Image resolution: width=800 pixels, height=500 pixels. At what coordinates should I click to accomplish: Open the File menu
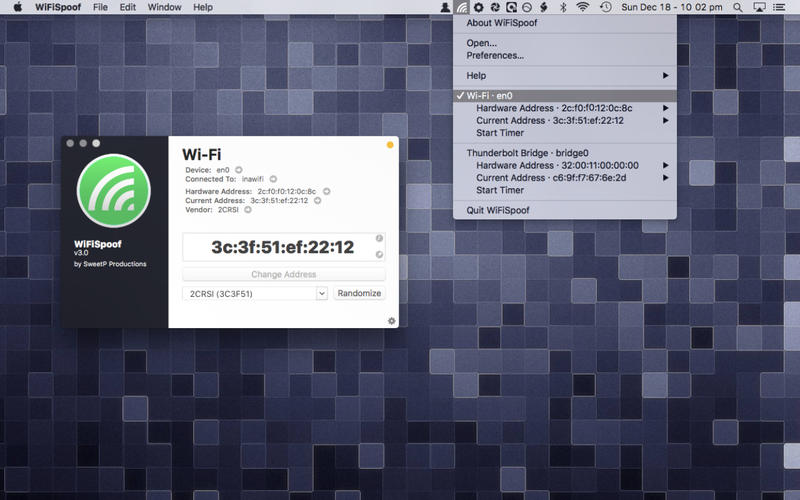coord(100,7)
